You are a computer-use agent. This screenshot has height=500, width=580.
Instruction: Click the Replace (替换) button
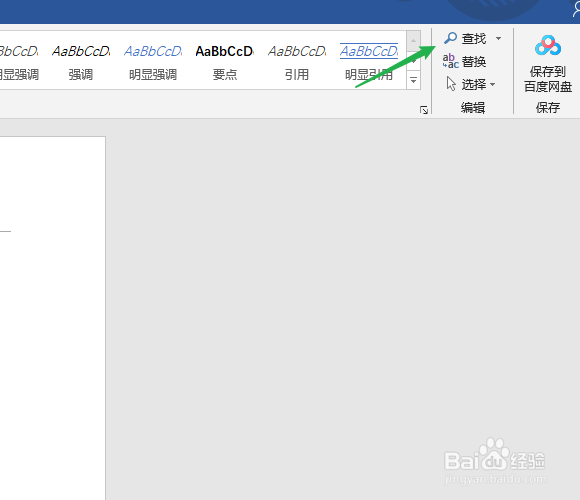(x=465, y=61)
